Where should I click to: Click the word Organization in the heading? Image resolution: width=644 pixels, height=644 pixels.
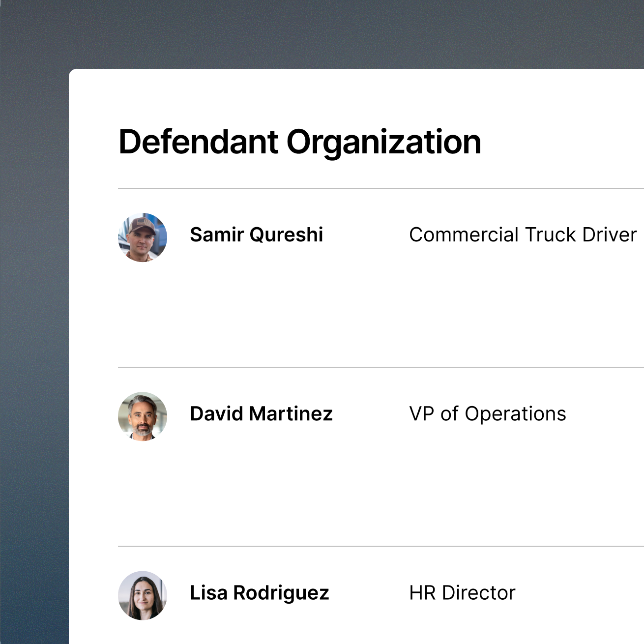tap(383, 142)
